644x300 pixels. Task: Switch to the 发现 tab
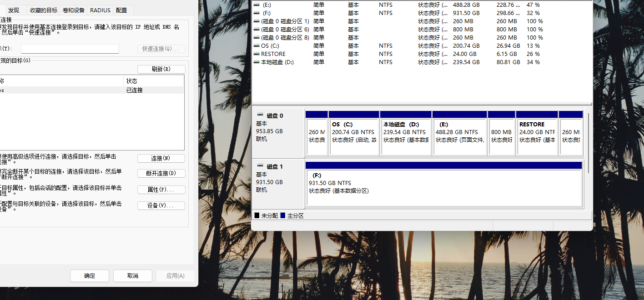pos(14,10)
